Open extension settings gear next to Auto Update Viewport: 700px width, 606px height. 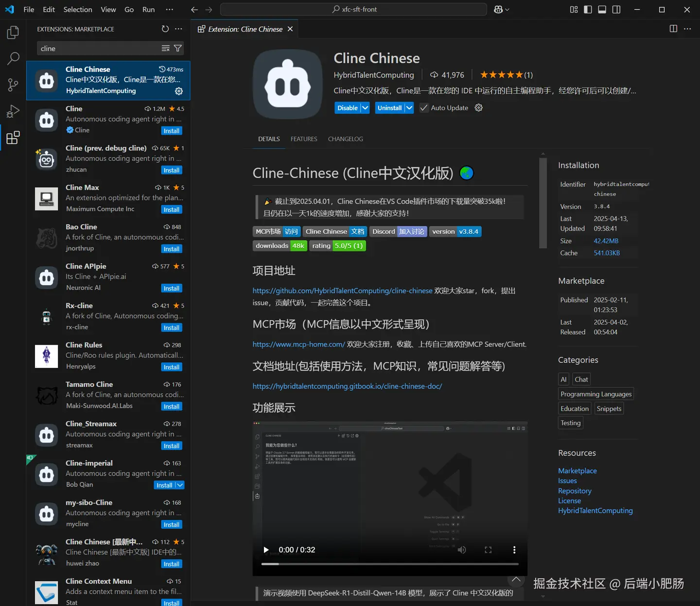(x=478, y=108)
